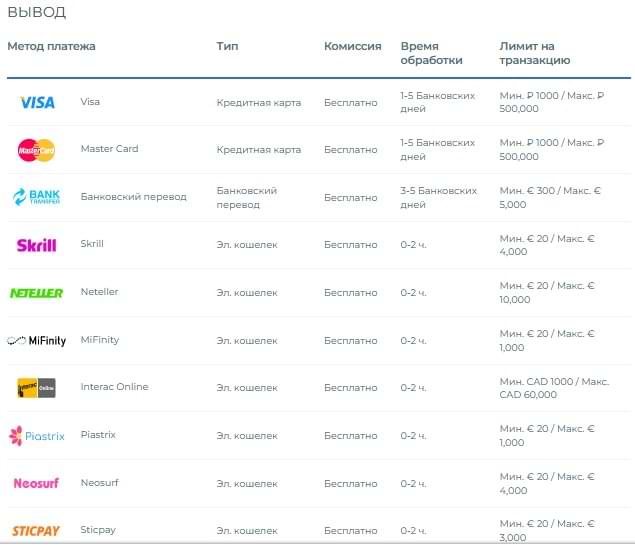Screen dimensions: 635x545
Task: Click the Piastrix logo
Action: [x=36, y=436]
